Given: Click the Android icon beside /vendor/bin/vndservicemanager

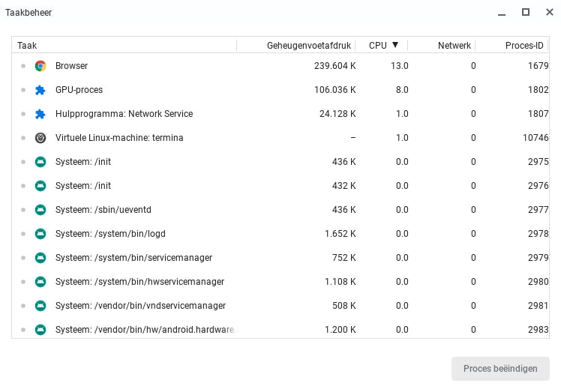Looking at the screenshot, I should pyautogui.click(x=40, y=306).
